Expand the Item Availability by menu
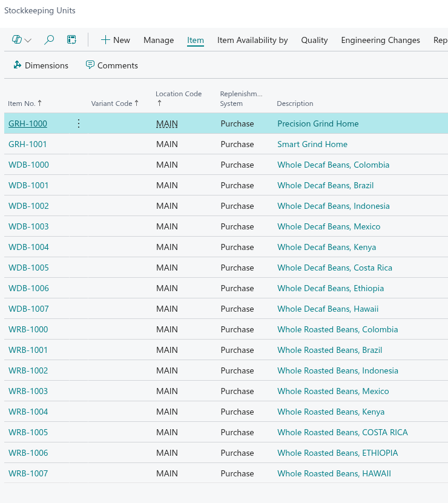This screenshot has height=503, width=448. click(252, 40)
